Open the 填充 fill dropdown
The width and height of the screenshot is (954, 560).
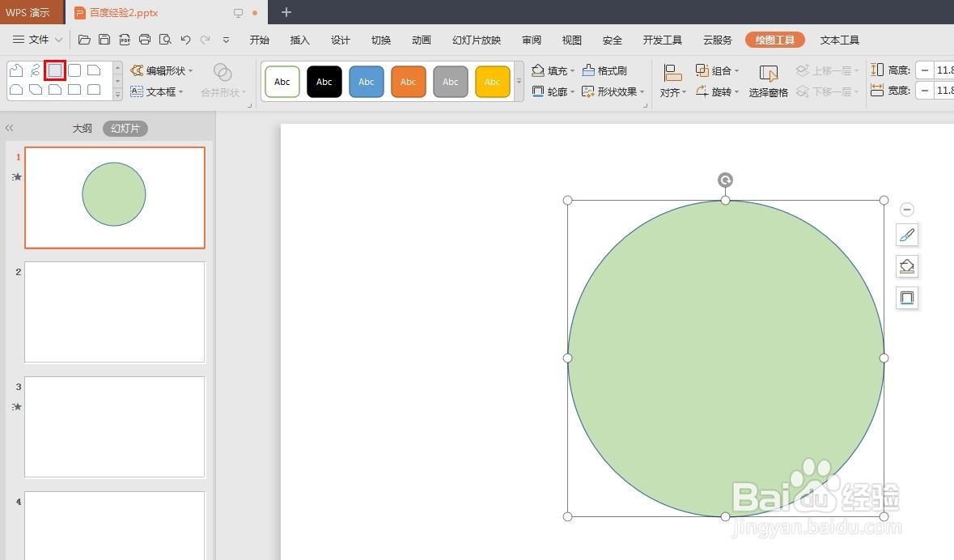click(553, 70)
